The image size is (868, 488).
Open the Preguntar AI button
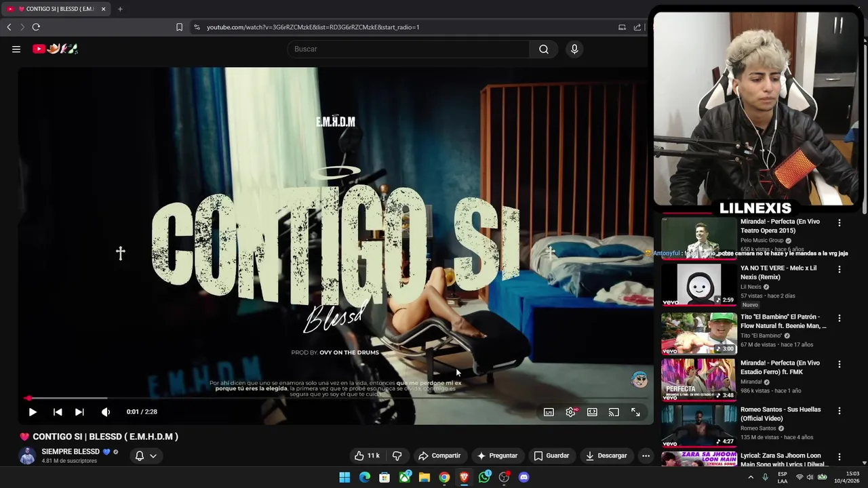point(497,455)
